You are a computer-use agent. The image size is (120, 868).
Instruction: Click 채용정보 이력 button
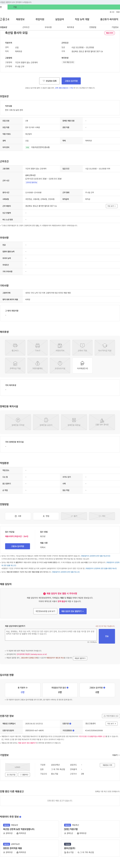coord(107,765)
